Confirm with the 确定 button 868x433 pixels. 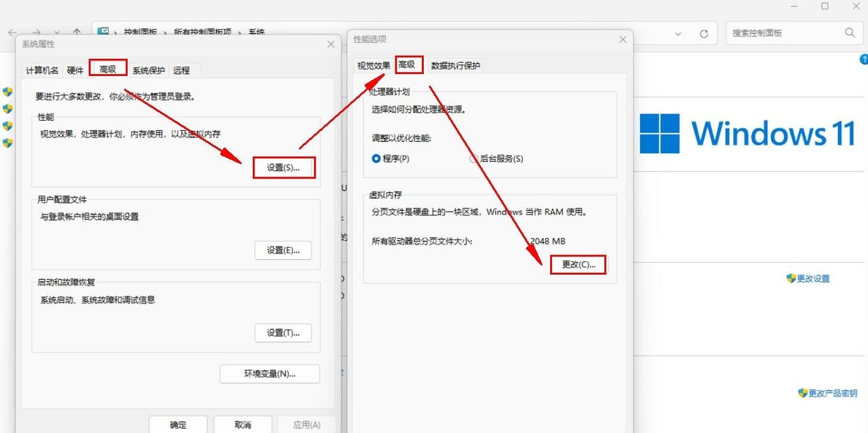(x=178, y=425)
